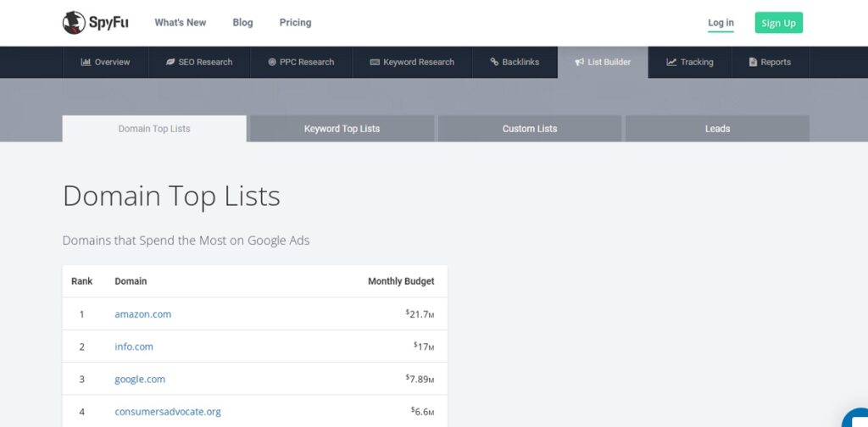
Task: Open the Overview menu item
Action: pyautogui.click(x=105, y=62)
